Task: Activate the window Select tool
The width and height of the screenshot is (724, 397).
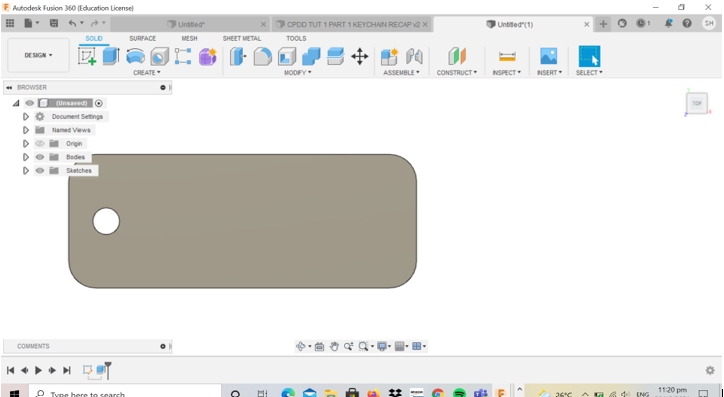Action: click(x=589, y=56)
